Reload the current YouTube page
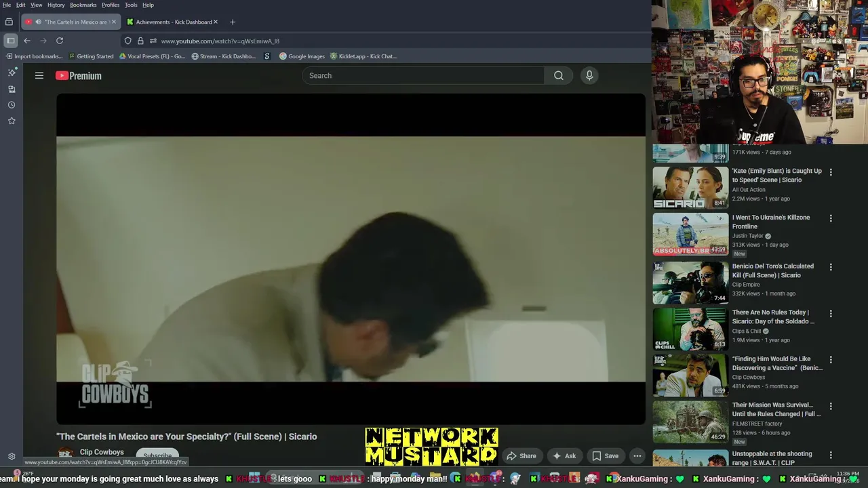 click(60, 41)
